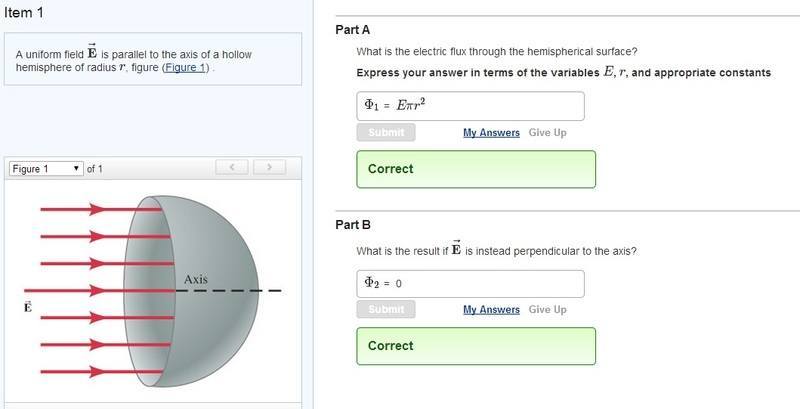This screenshot has width=800, height=409.
Task: Open the Figure 1 link in problem text
Action: coord(185,67)
